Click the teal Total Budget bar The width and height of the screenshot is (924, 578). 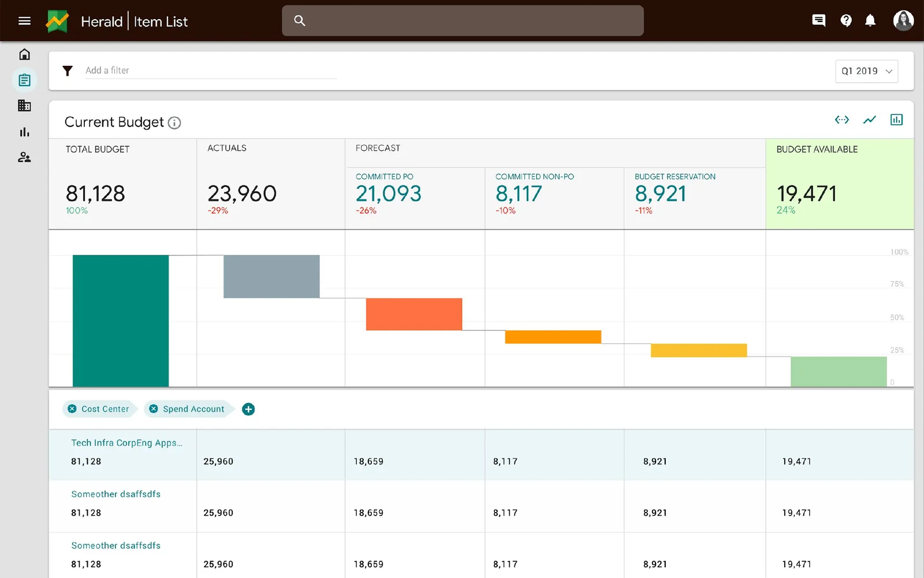121,321
